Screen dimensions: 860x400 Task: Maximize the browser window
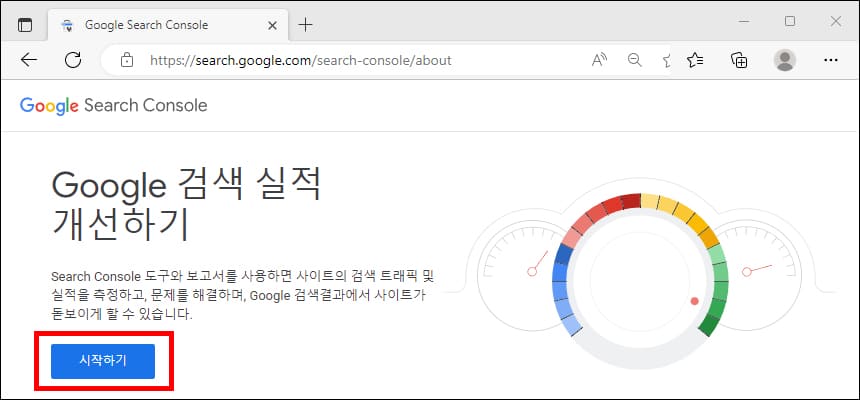790,21
